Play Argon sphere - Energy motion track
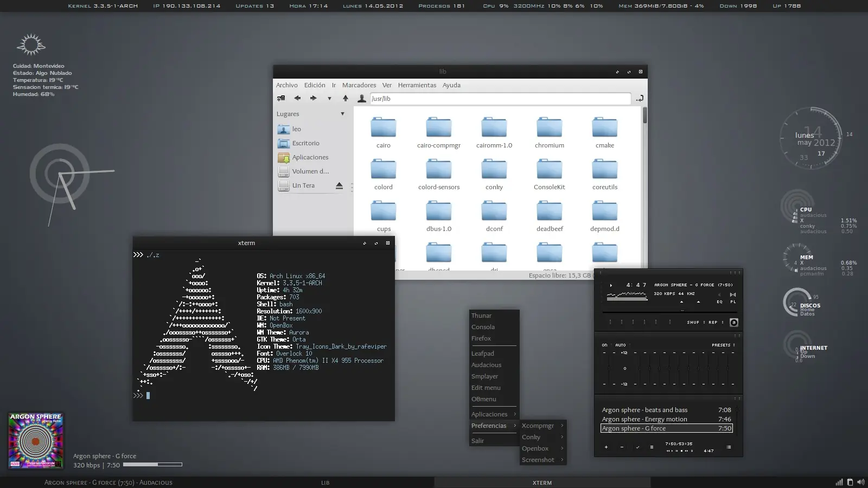Viewport: 868px width, 488px height. click(x=667, y=419)
